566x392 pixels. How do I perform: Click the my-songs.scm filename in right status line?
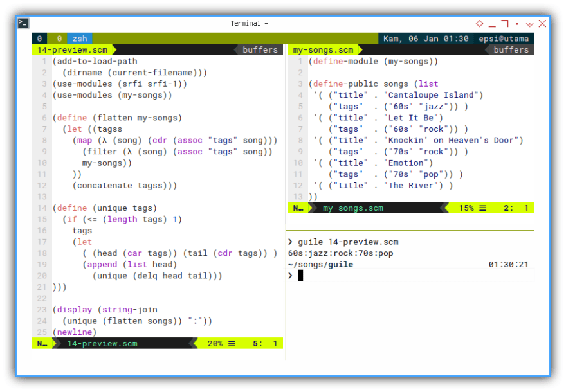click(x=353, y=208)
